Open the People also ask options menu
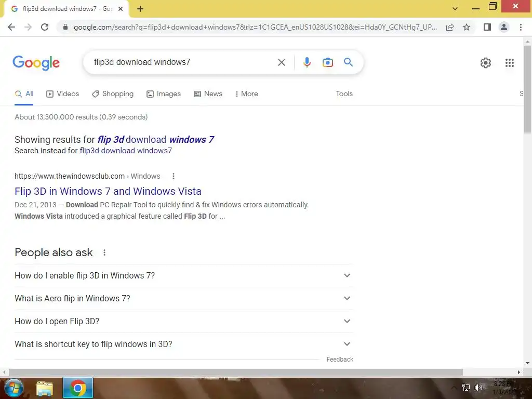 click(104, 252)
